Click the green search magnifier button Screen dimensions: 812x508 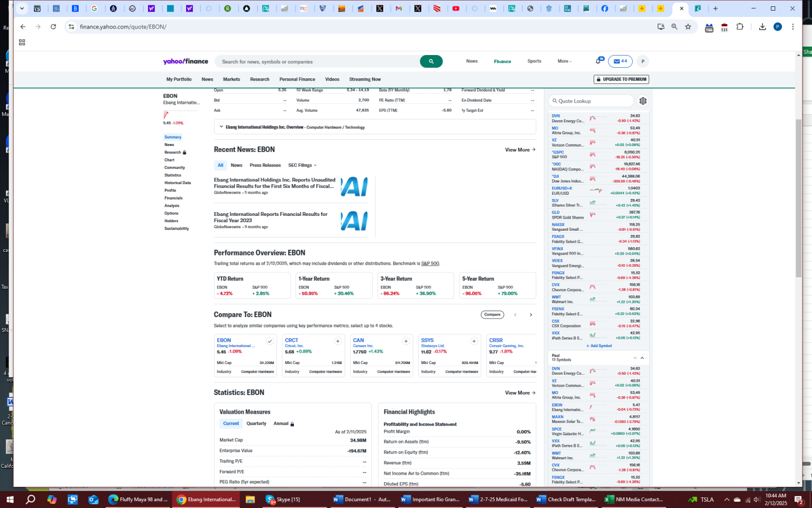click(x=431, y=61)
